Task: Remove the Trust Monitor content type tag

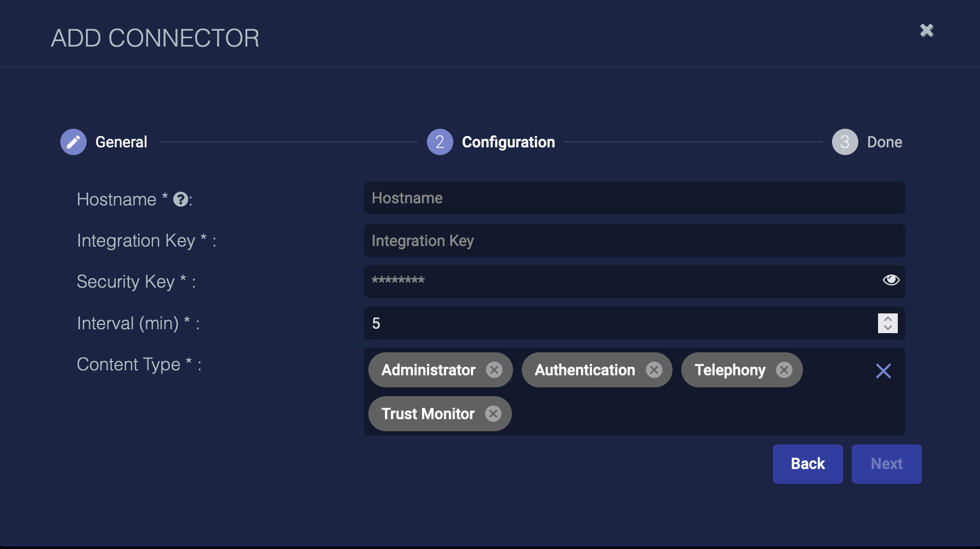Action: coord(493,414)
